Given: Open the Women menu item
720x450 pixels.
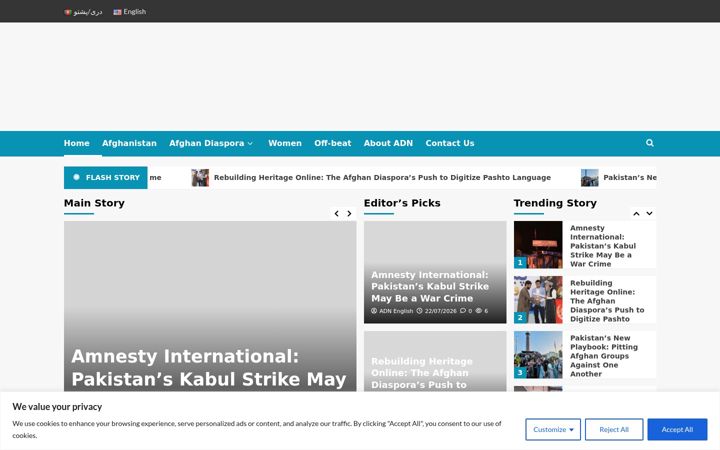Looking at the screenshot, I should click(285, 143).
